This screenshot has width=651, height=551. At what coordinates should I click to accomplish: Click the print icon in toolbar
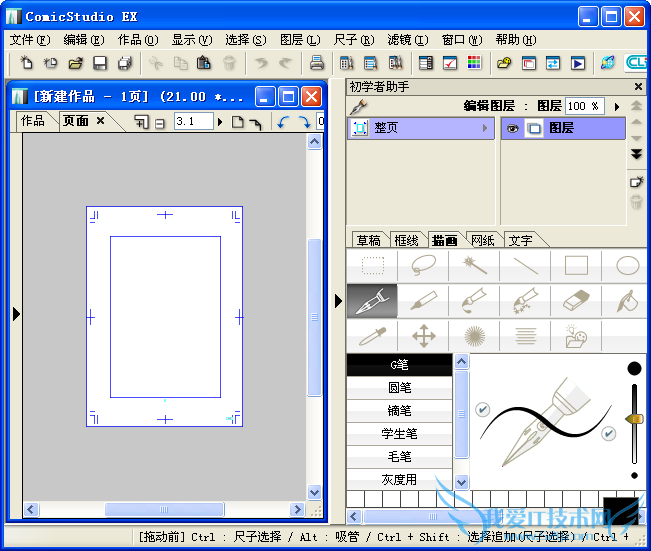click(x=317, y=63)
